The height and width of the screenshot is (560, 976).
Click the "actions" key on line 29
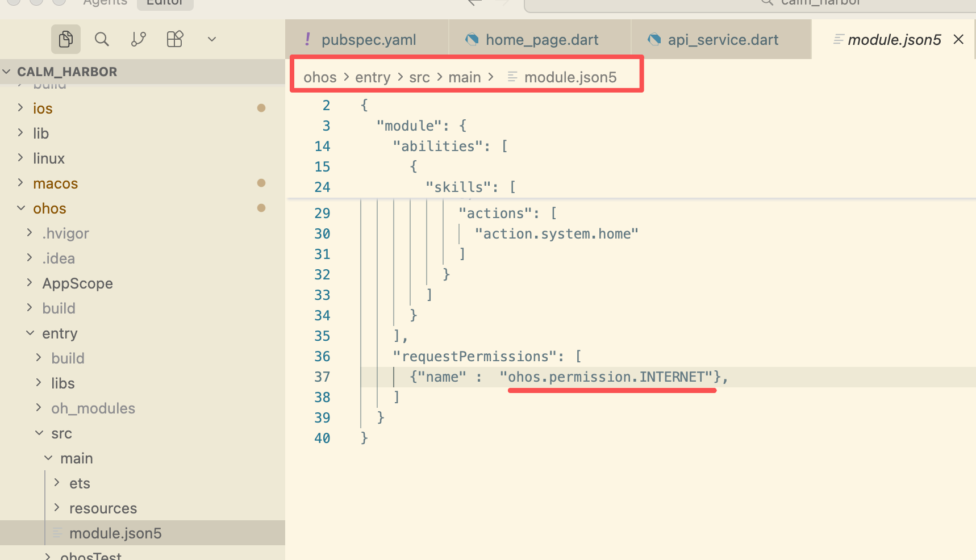(x=495, y=213)
